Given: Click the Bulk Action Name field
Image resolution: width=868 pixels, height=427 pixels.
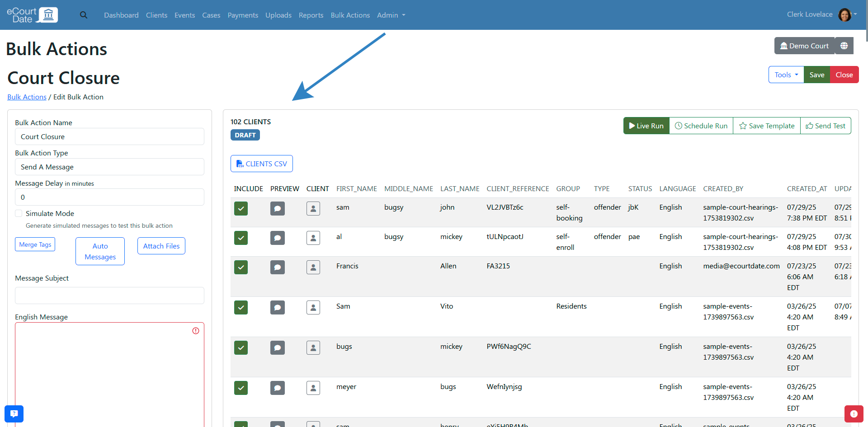Looking at the screenshot, I should coord(109,136).
